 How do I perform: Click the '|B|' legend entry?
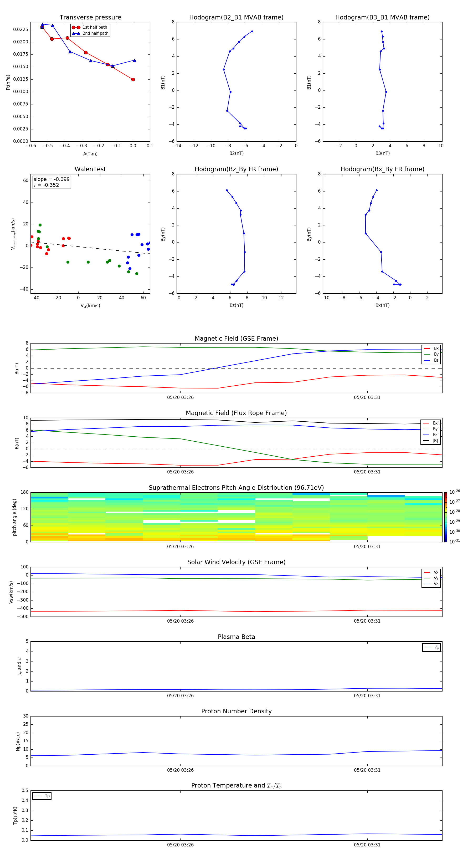click(431, 441)
